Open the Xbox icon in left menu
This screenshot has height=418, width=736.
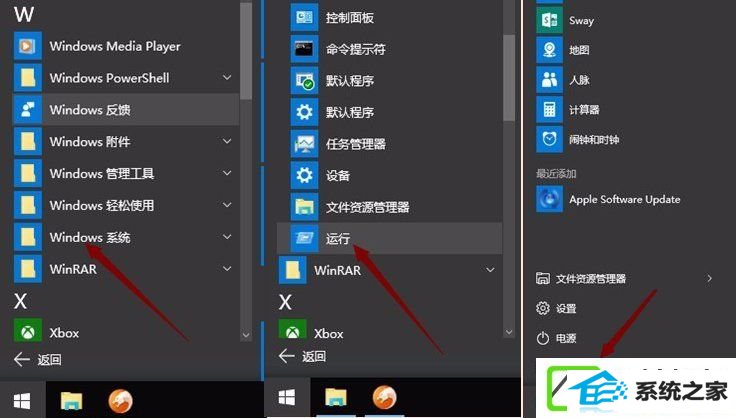28,332
